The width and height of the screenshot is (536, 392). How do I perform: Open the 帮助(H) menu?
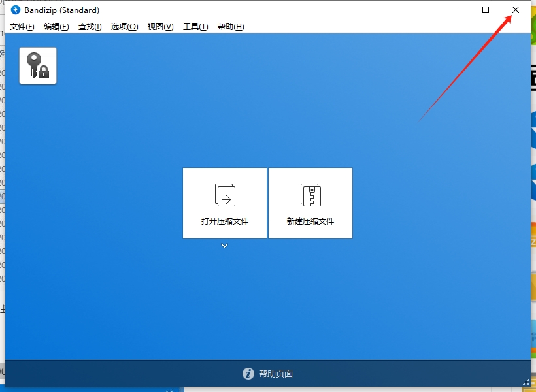(x=231, y=27)
